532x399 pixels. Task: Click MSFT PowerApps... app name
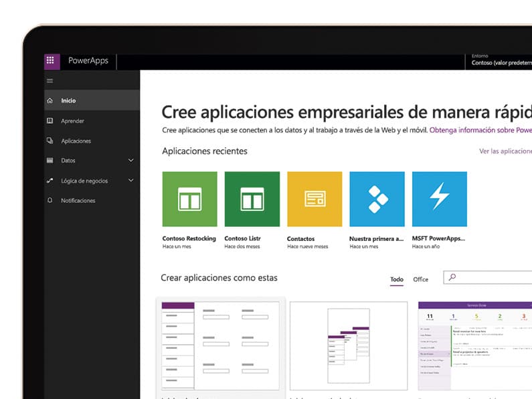click(x=438, y=238)
